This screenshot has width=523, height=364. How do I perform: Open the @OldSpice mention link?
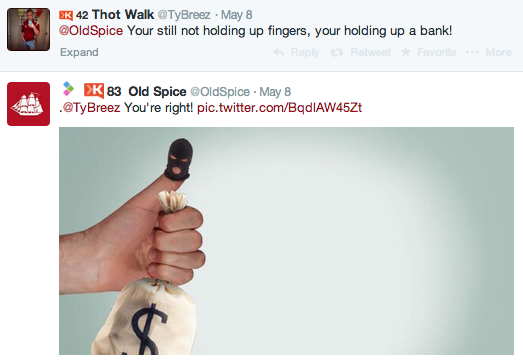[x=91, y=31]
